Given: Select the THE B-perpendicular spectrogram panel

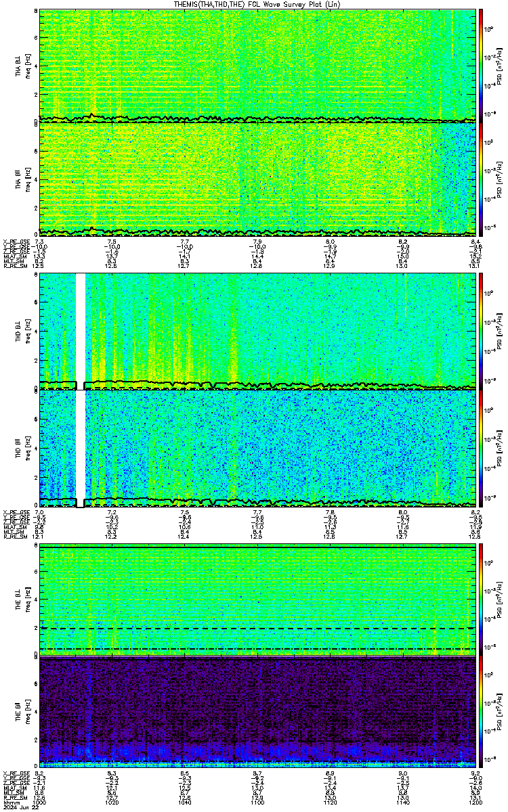Looking at the screenshot, I should pos(257,599).
